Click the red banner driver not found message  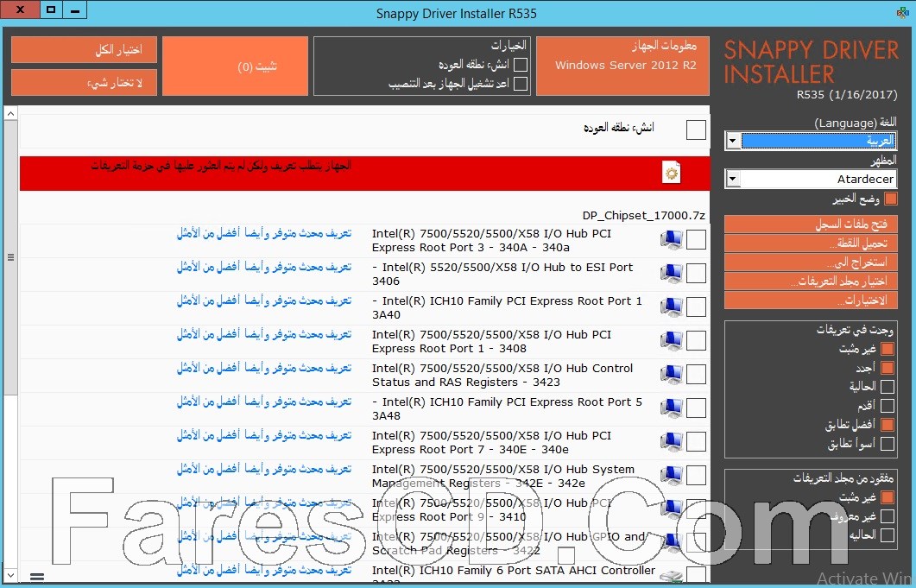pyautogui.click(x=221, y=166)
